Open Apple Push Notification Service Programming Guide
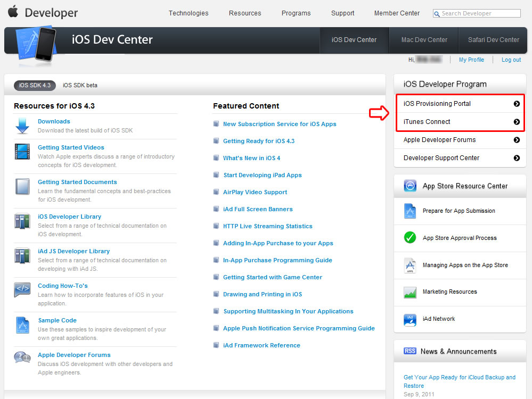Viewport: 532px width, 399px height. 299,328
